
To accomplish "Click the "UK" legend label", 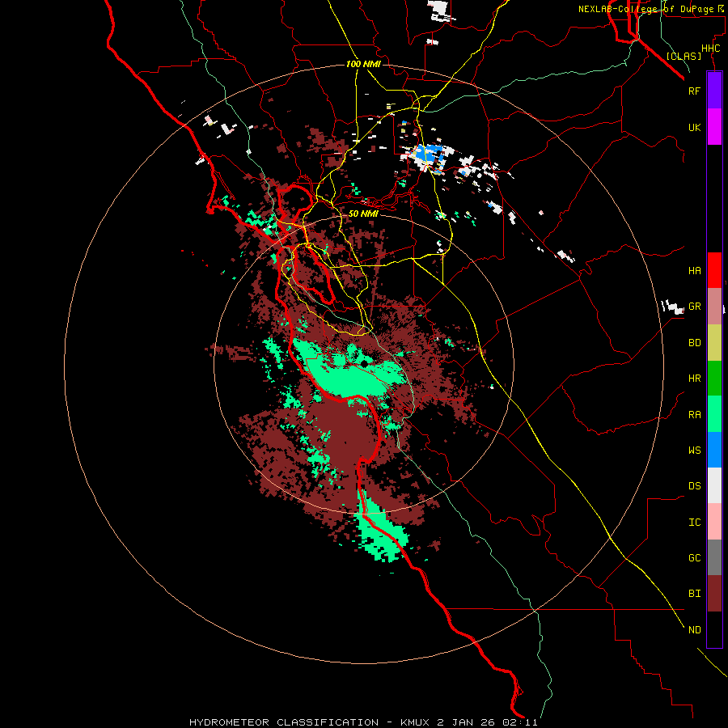I will point(694,127).
